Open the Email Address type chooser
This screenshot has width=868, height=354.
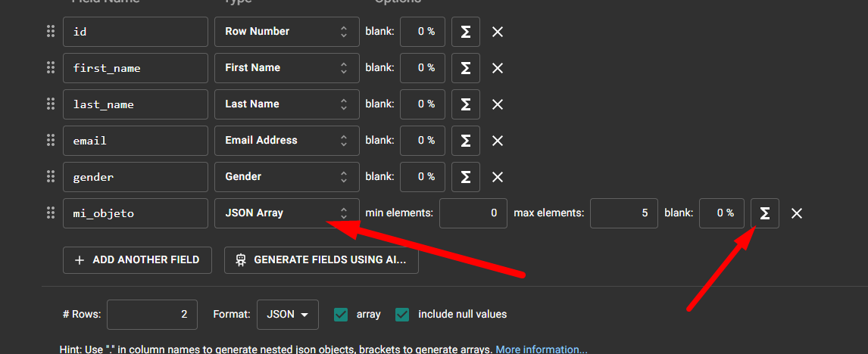[x=286, y=141]
